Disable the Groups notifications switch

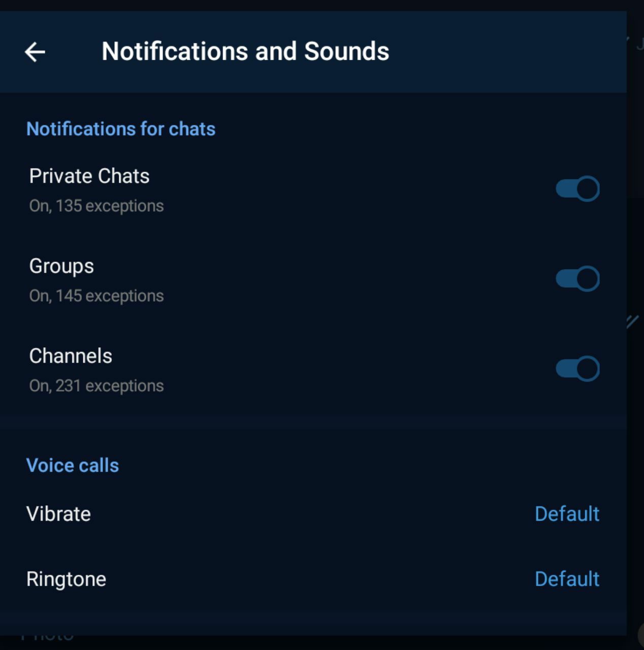tap(577, 279)
